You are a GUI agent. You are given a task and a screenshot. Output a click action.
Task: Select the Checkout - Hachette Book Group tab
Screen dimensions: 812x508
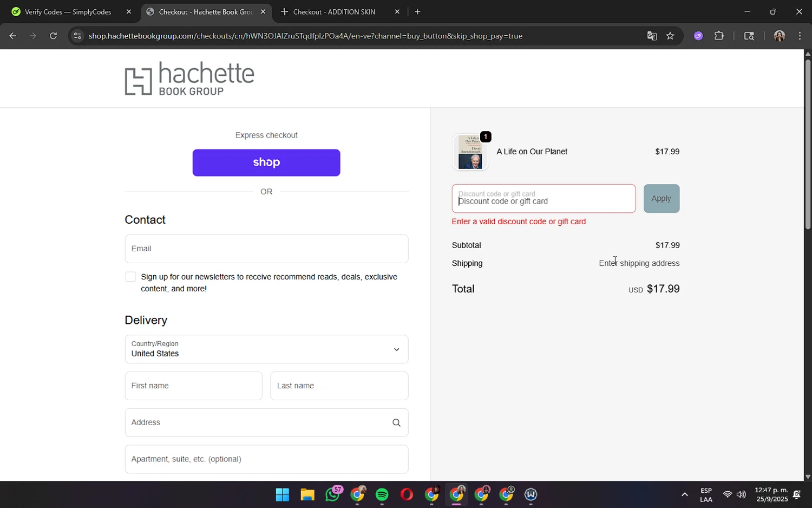[x=206, y=11]
